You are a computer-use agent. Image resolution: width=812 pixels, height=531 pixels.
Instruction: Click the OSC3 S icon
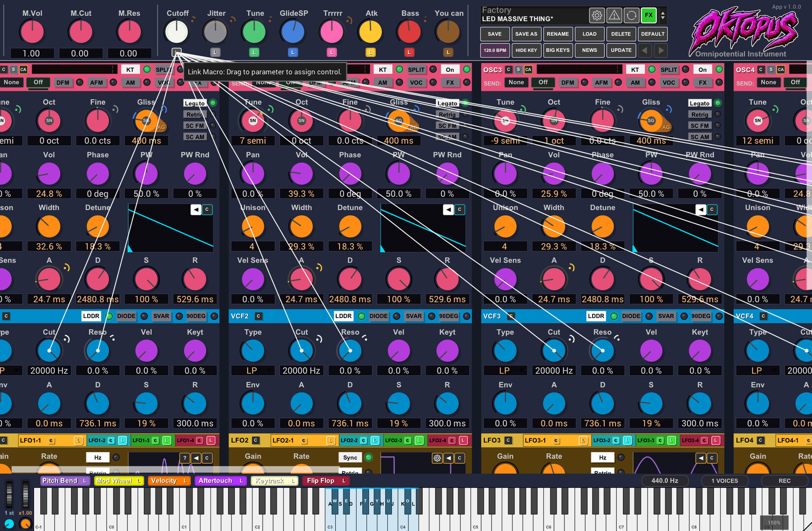coord(518,70)
